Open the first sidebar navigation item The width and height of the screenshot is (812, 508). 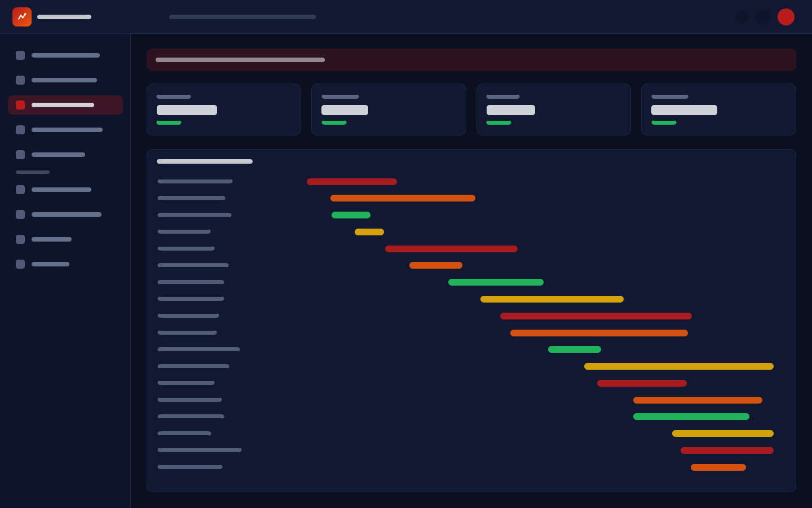pos(65,55)
